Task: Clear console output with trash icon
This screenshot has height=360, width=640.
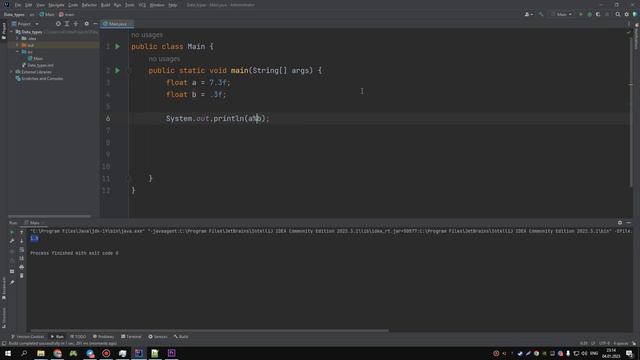Action: tap(22, 276)
